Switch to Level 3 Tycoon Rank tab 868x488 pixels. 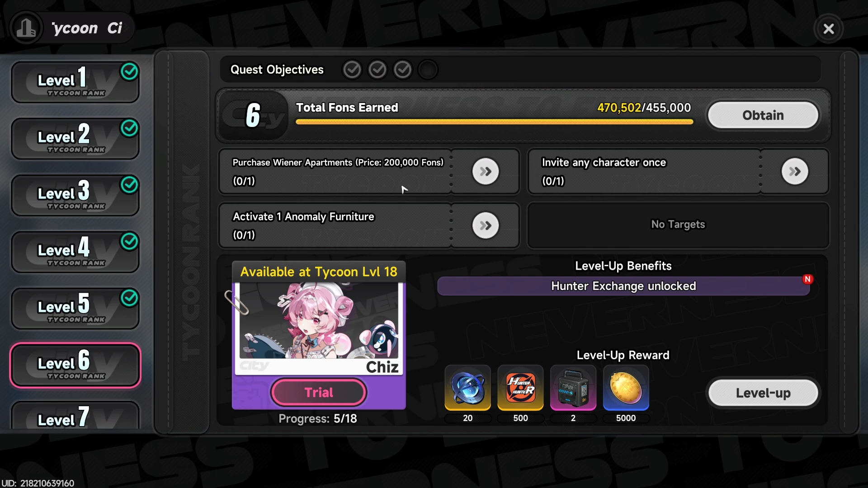[75, 196]
